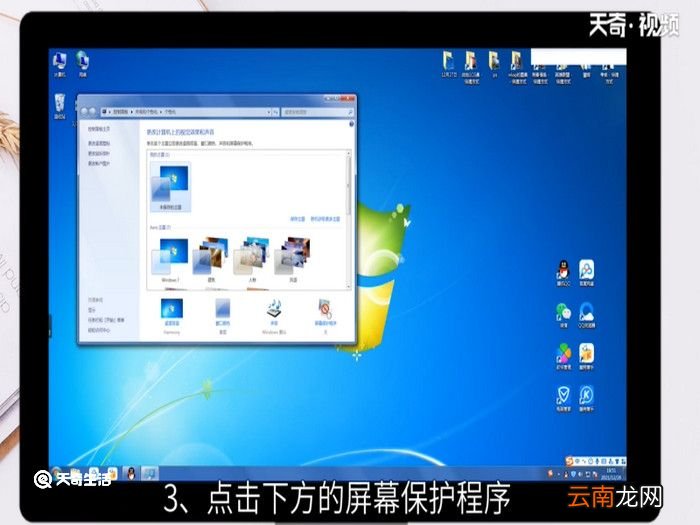Viewport: 700px width, 525px height.
Task: Open the Baidu Netdisk desktop icon
Action: click(x=587, y=273)
